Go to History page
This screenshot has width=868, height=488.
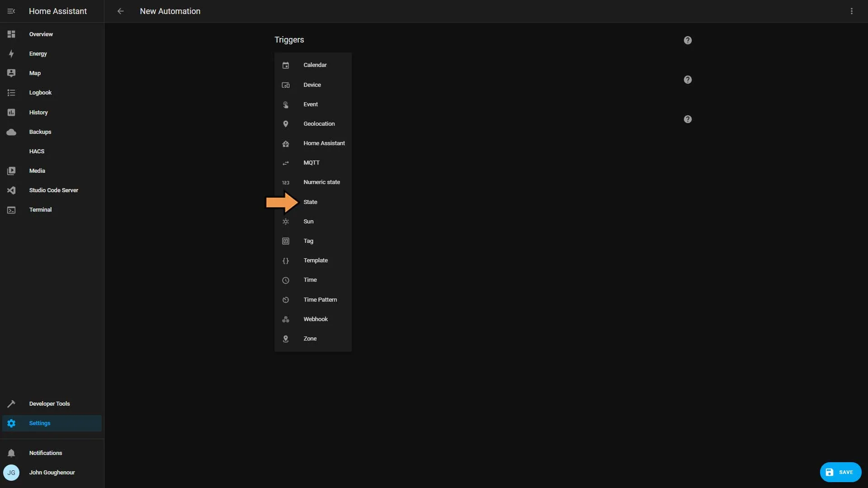point(52,113)
